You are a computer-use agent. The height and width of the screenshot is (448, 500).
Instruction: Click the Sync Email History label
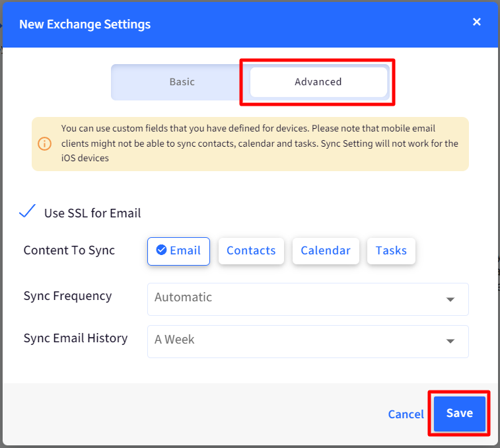tap(75, 338)
